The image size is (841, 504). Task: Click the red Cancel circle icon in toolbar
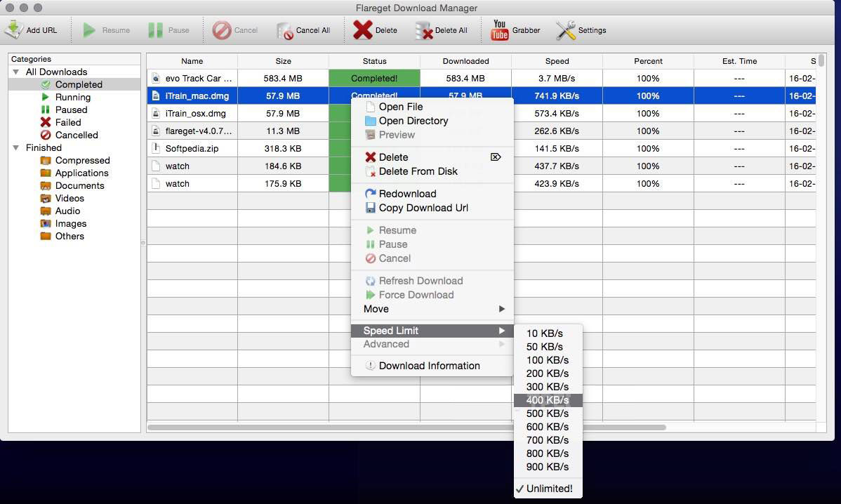(x=222, y=31)
